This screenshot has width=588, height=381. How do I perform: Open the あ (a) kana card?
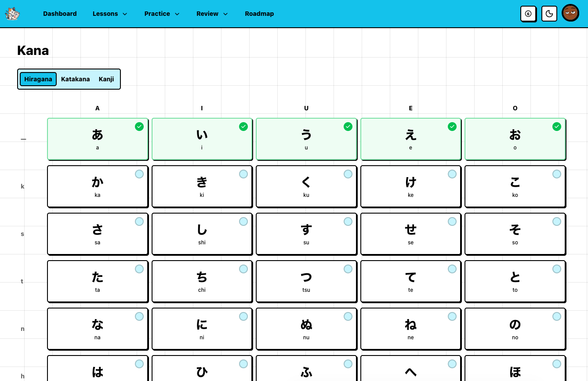(98, 139)
